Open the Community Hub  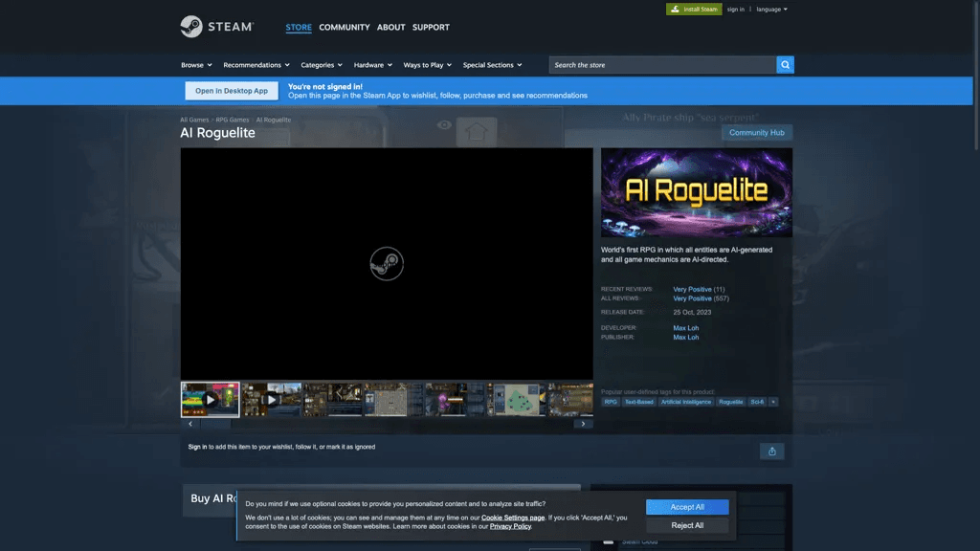[756, 132]
